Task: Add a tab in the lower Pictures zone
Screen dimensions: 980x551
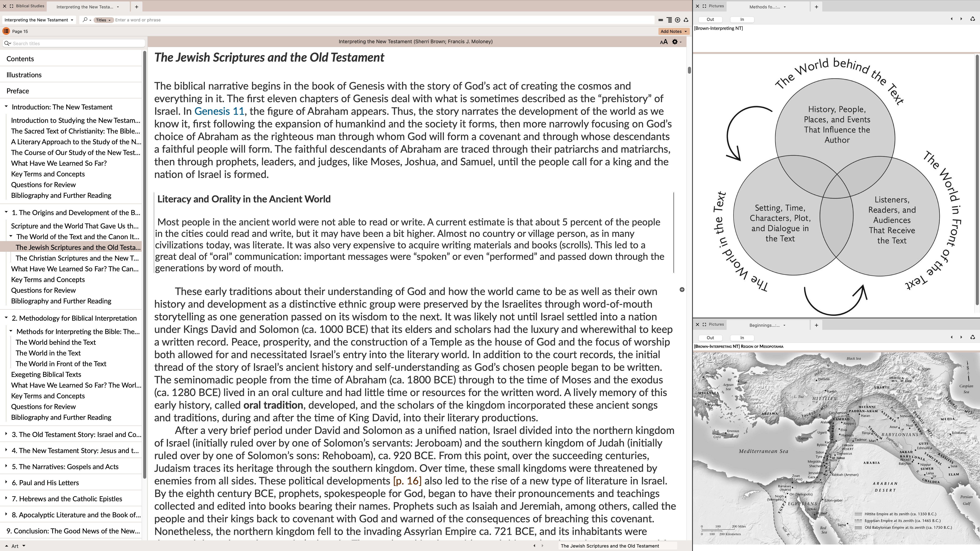Action: [x=816, y=325]
